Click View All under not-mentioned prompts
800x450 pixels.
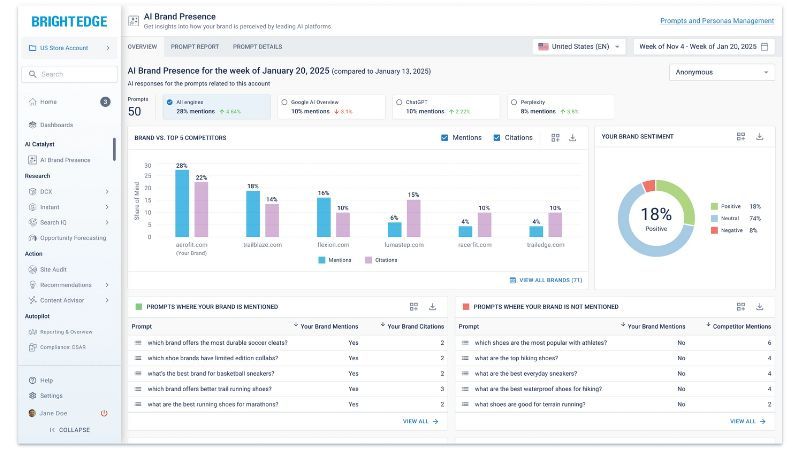point(747,421)
